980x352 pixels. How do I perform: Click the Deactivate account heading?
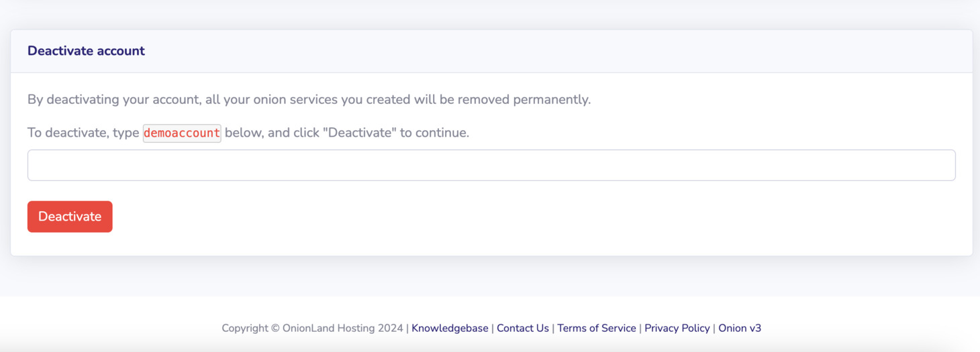pyautogui.click(x=86, y=51)
